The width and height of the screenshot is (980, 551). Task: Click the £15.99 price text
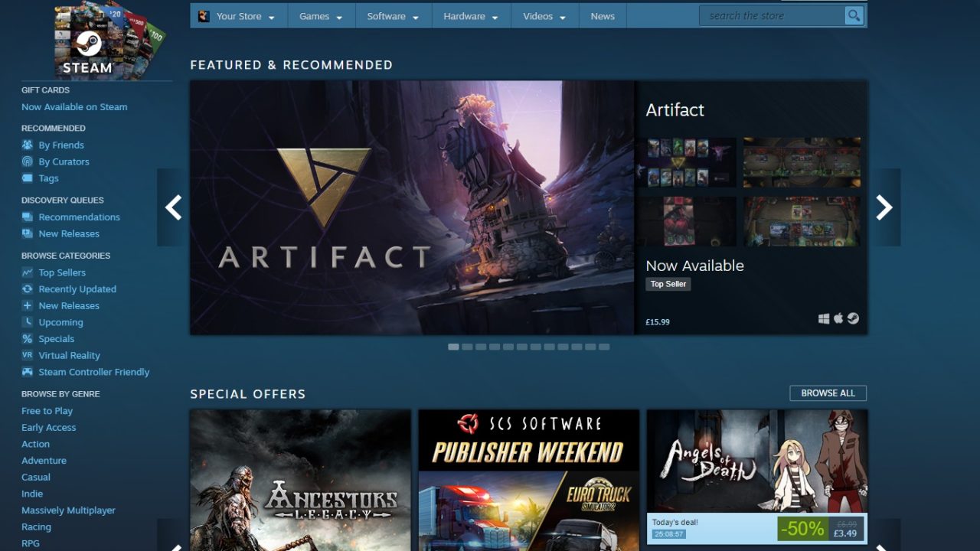click(658, 322)
